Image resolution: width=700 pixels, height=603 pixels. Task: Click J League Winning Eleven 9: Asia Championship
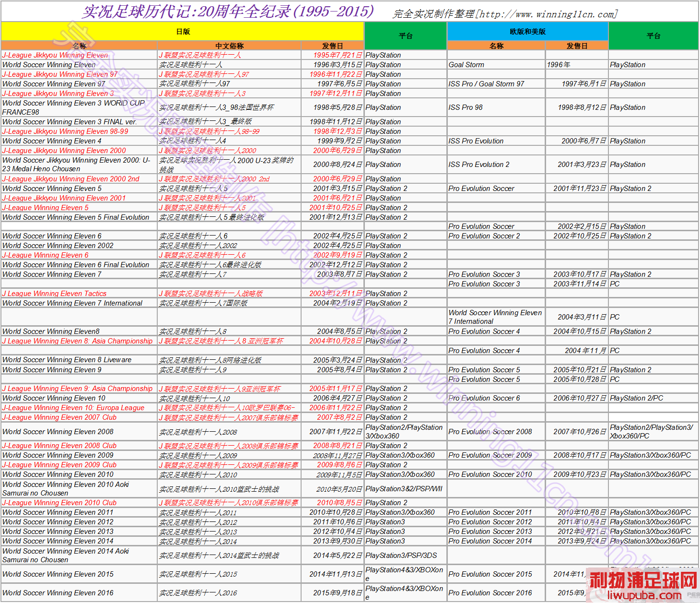pos(79,389)
